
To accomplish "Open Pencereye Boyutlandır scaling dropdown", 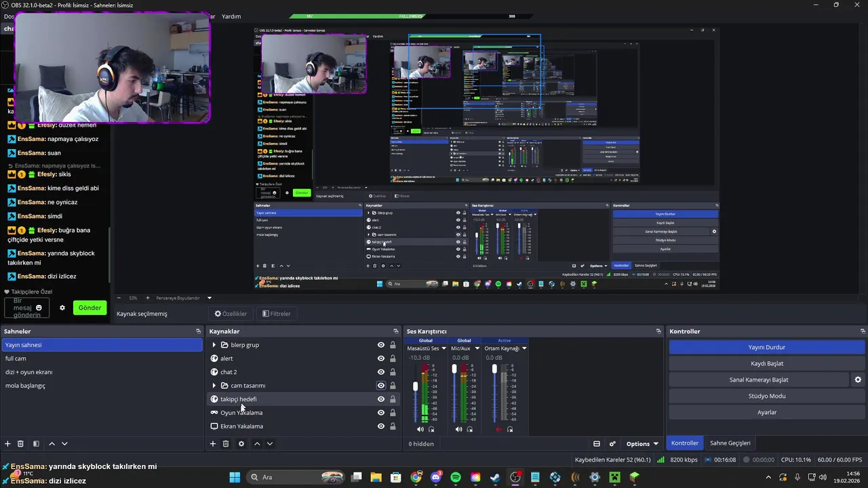I will pos(209,298).
